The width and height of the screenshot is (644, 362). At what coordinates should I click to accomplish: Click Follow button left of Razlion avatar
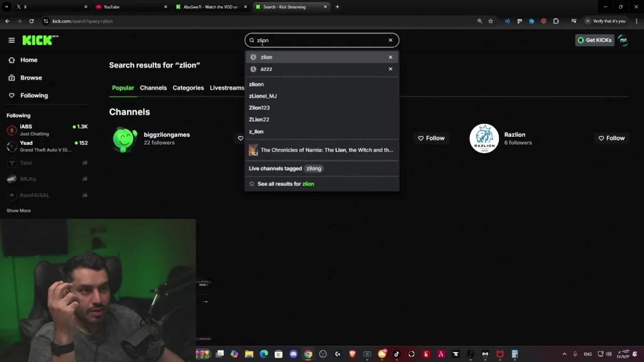coord(431,138)
